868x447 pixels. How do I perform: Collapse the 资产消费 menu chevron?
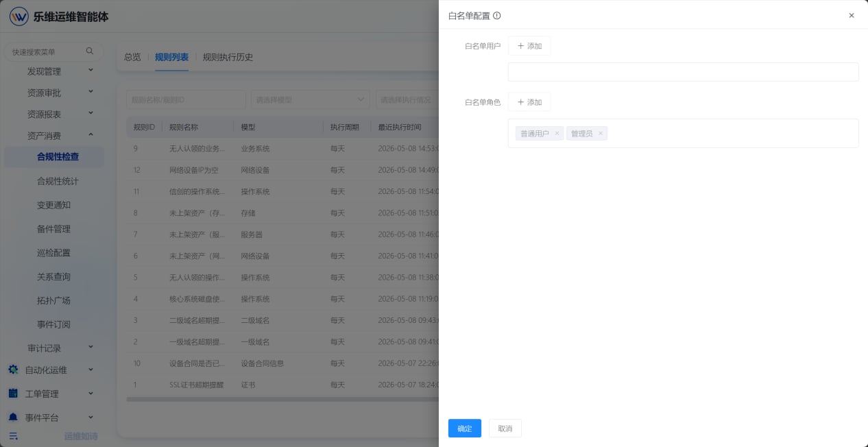point(91,135)
